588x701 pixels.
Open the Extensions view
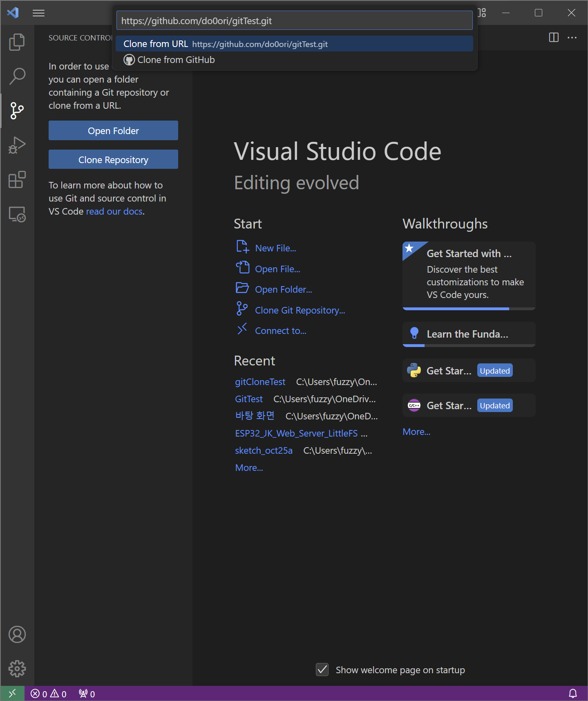coord(17,179)
